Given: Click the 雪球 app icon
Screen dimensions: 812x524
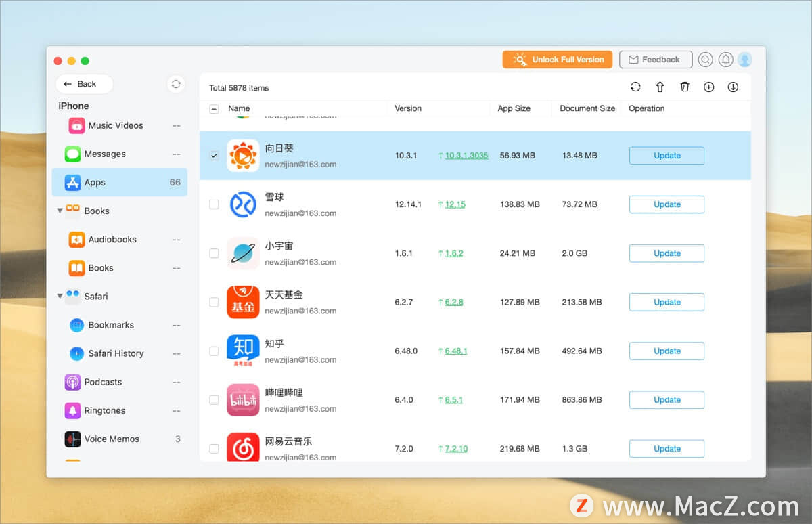Looking at the screenshot, I should point(243,204).
